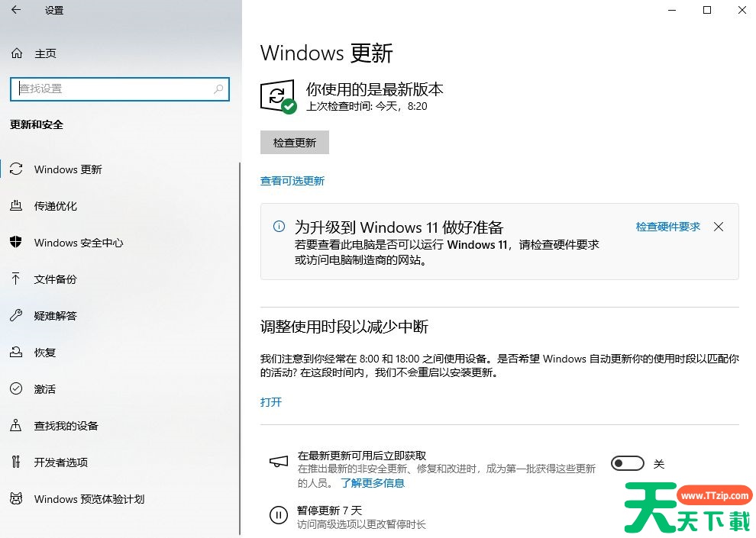Click the Windows 更新 sync icon in sidebar
The height and width of the screenshot is (538, 756).
[x=16, y=169]
